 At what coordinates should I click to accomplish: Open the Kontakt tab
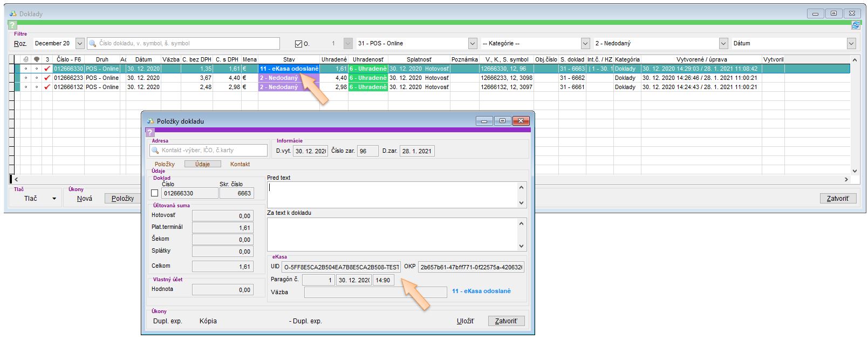[x=240, y=164]
